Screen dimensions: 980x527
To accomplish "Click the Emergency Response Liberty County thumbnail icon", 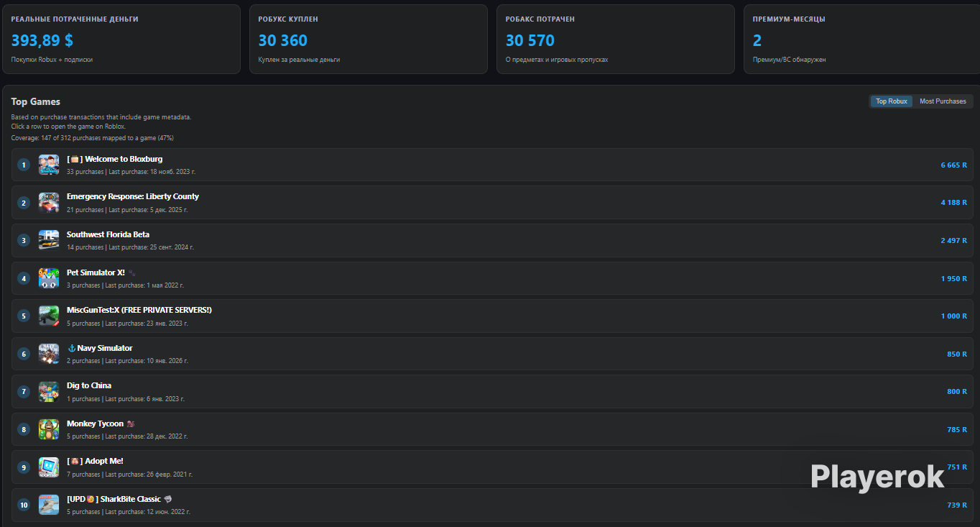I will point(49,203).
